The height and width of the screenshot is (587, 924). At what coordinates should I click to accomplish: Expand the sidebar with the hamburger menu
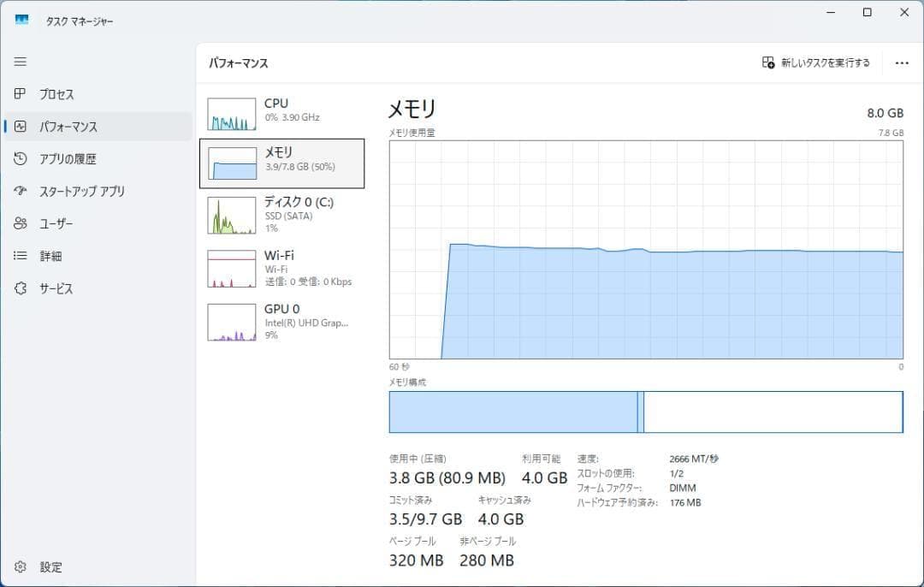20,62
